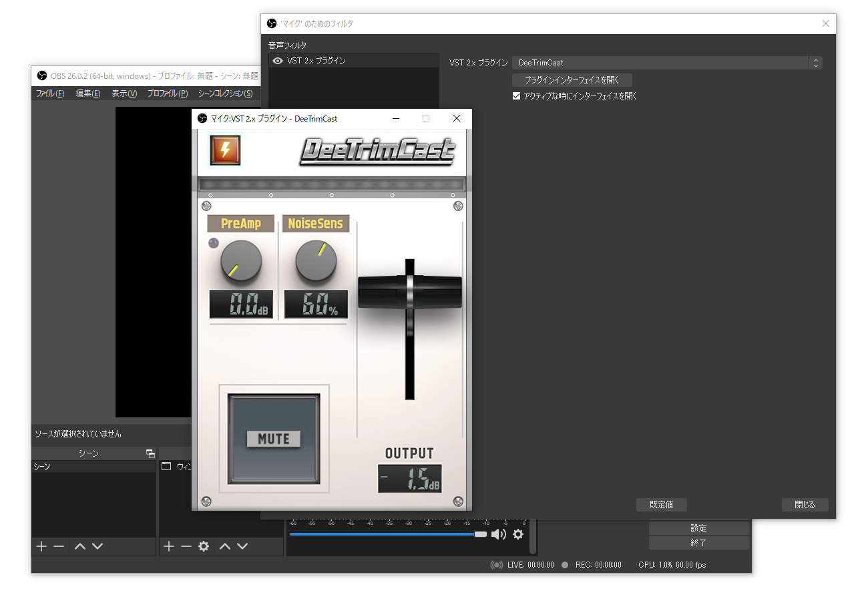This screenshot has height=603, width=868.
Task: Move the source down with the arrow icon
Action: [242, 546]
